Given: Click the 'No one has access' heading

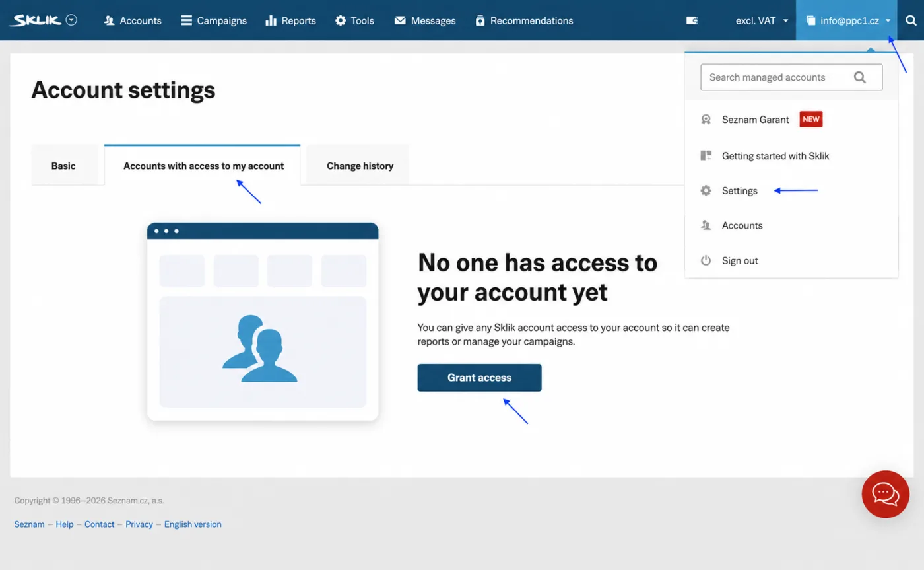Looking at the screenshot, I should pyautogui.click(x=538, y=277).
